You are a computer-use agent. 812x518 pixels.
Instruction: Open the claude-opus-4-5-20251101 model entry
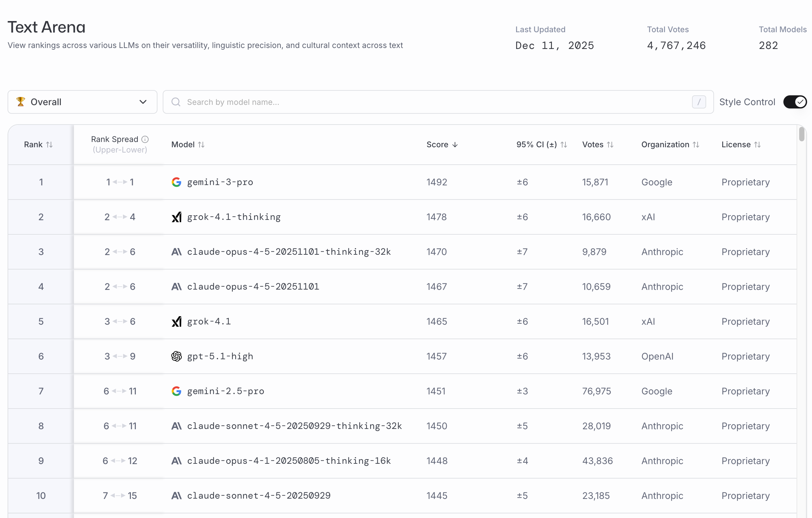point(253,287)
